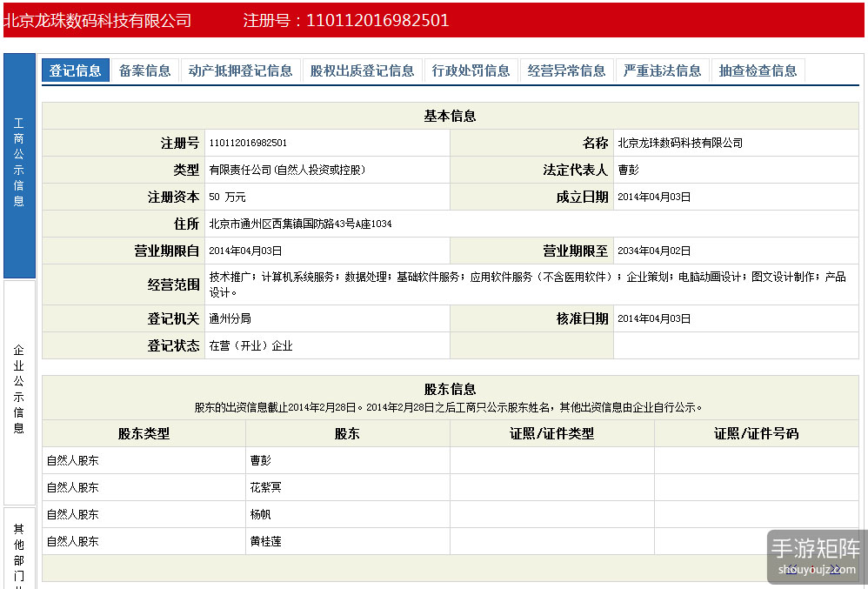Select the 工商公示信息 sidebar section

coord(19,165)
